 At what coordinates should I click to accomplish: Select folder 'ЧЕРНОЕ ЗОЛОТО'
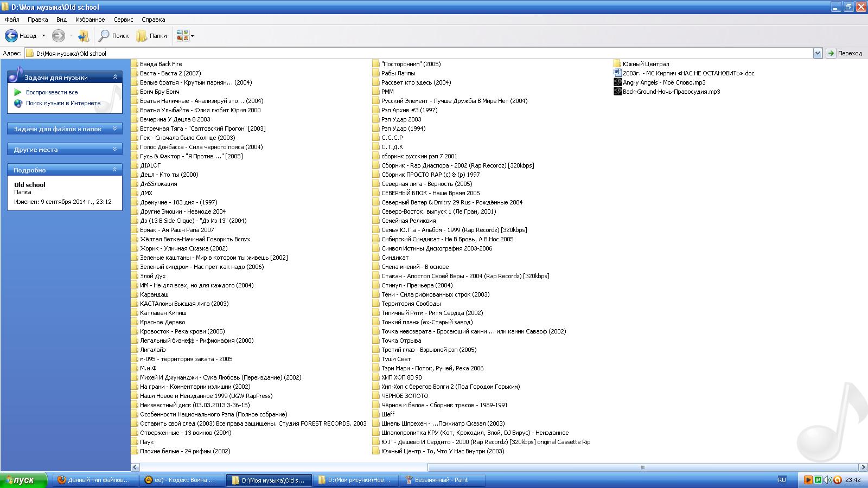400,396
